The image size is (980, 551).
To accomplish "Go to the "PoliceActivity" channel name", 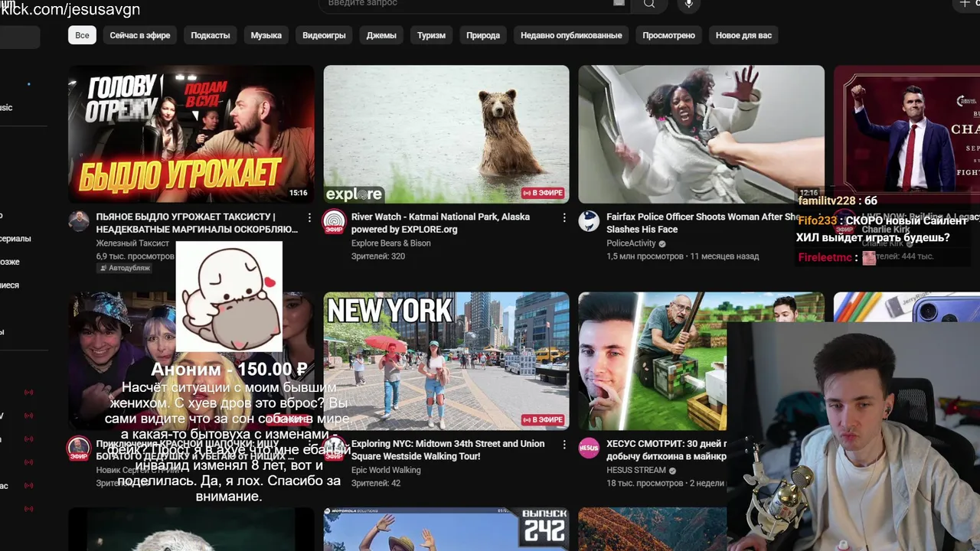I will click(631, 243).
